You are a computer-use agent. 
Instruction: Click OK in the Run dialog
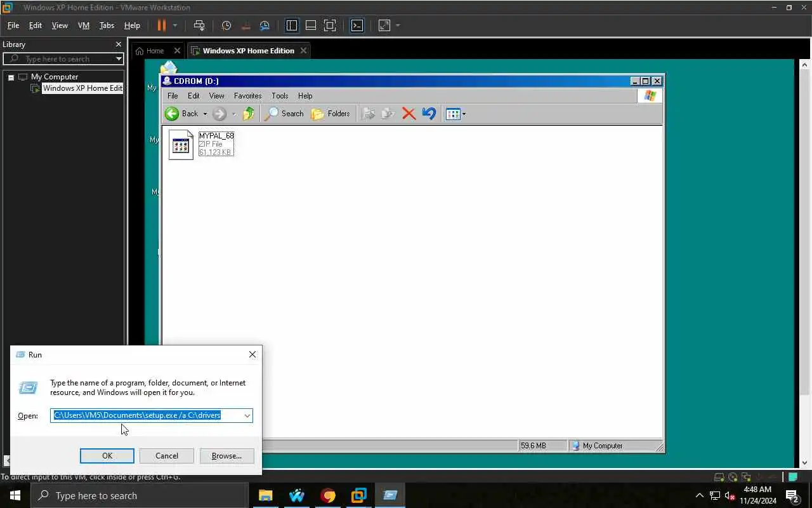(107, 456)
